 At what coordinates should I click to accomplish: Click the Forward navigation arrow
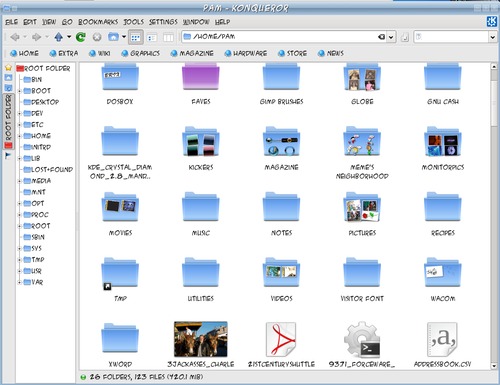tap(37, 37)
